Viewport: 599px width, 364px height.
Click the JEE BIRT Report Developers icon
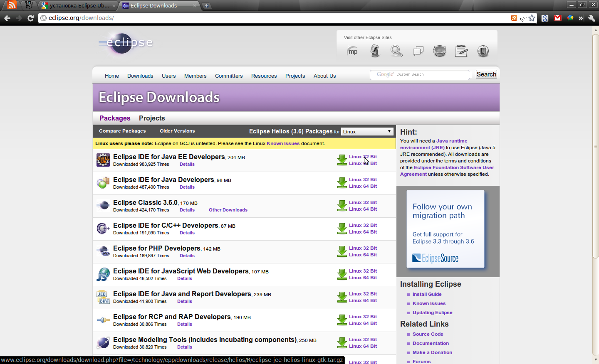[x=103, y=297]
